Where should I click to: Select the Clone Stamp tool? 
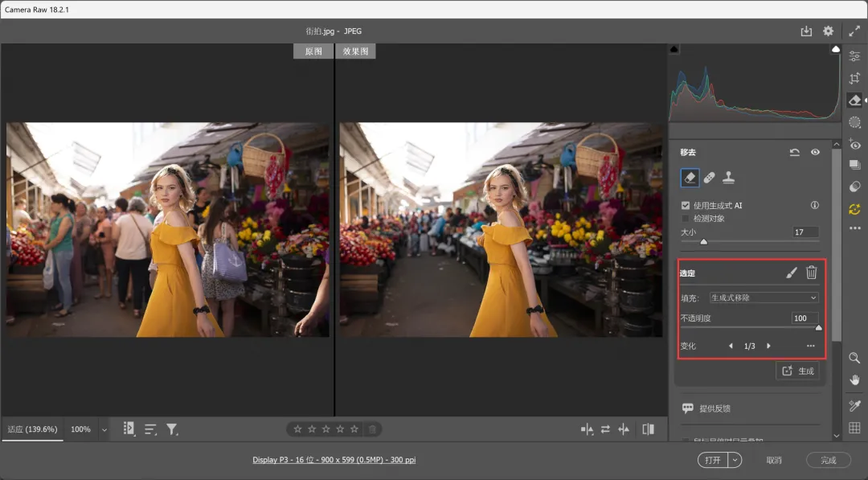(729, 178)
